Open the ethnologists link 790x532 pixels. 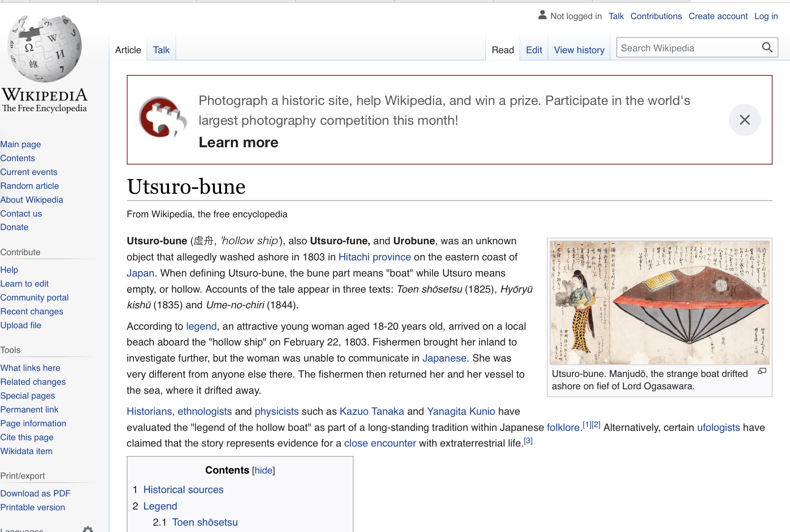205,411
